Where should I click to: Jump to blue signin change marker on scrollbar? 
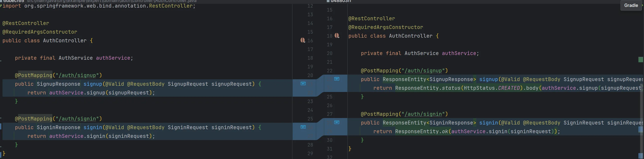(640, 129)
